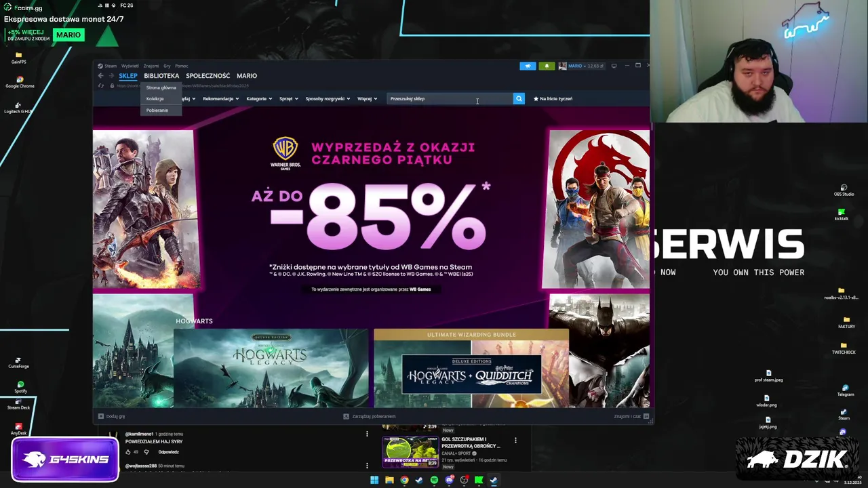
Task: Click the Steam forward navigation arrow
Action: click(111, 76)
